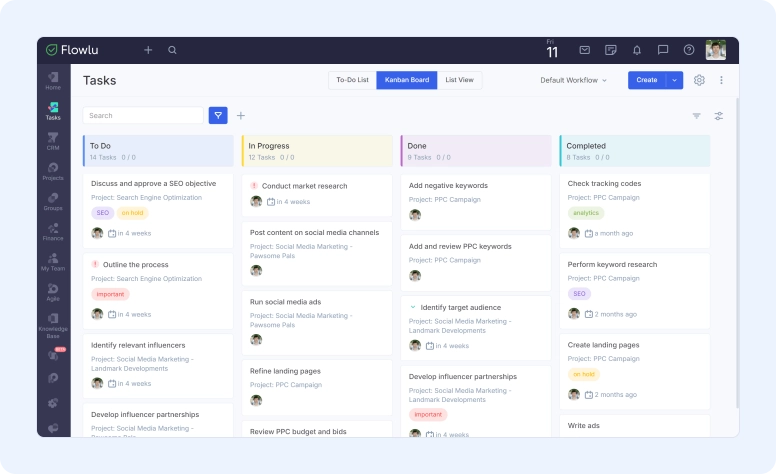Add a filter with the plus next to search

pos(241,115)
